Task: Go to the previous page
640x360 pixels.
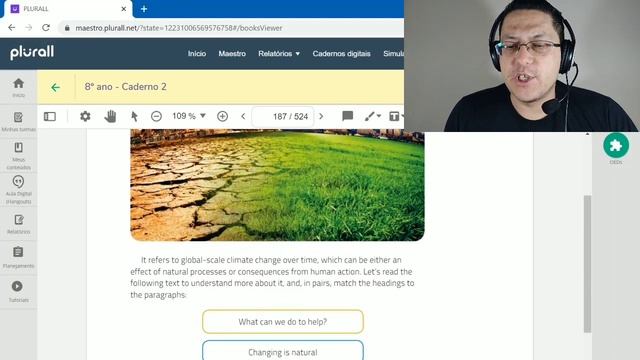Action: click(x=243, y=116)
